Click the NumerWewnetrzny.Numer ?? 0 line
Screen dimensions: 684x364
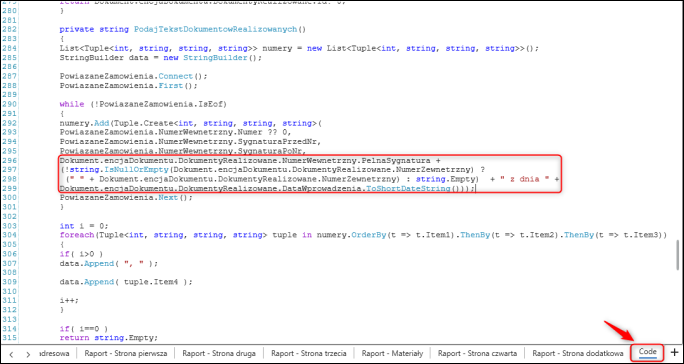click(175, 132)
